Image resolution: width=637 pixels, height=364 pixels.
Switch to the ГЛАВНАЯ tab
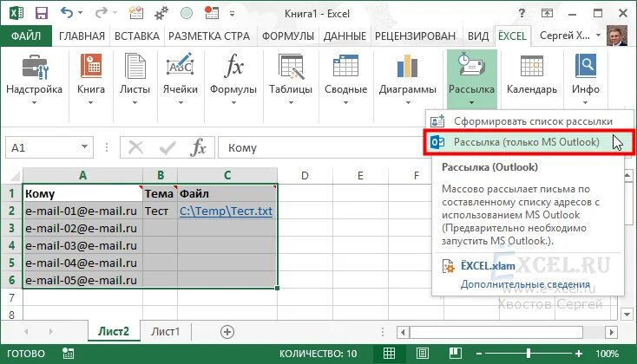(82, 36)
